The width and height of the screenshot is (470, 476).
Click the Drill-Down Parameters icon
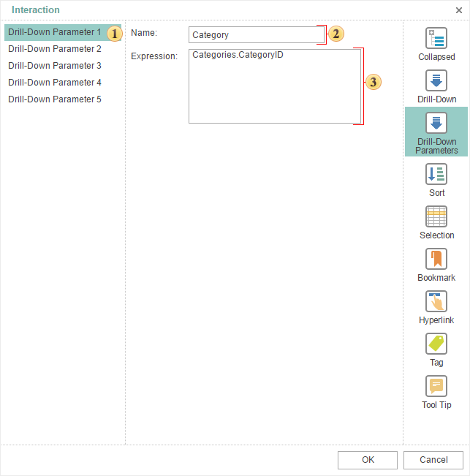click(x=436, y=124)
